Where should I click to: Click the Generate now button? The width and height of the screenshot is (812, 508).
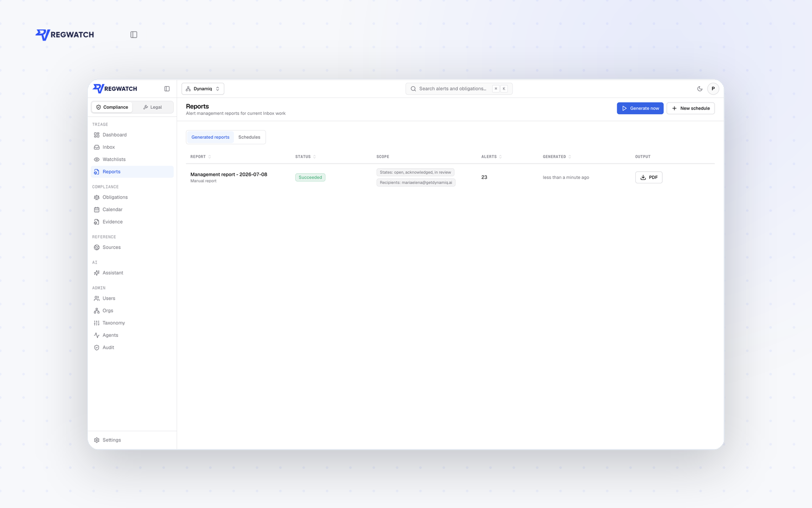(x=640, y=108)
